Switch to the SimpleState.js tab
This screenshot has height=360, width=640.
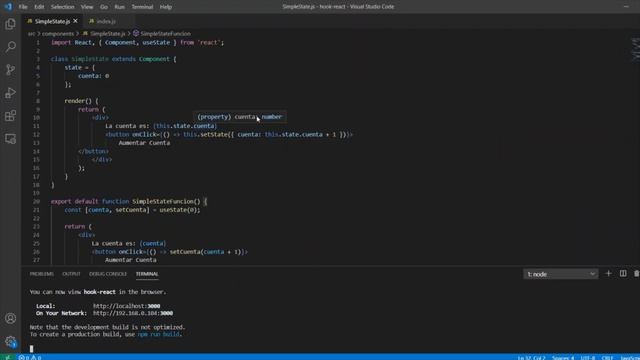point(52,21)
